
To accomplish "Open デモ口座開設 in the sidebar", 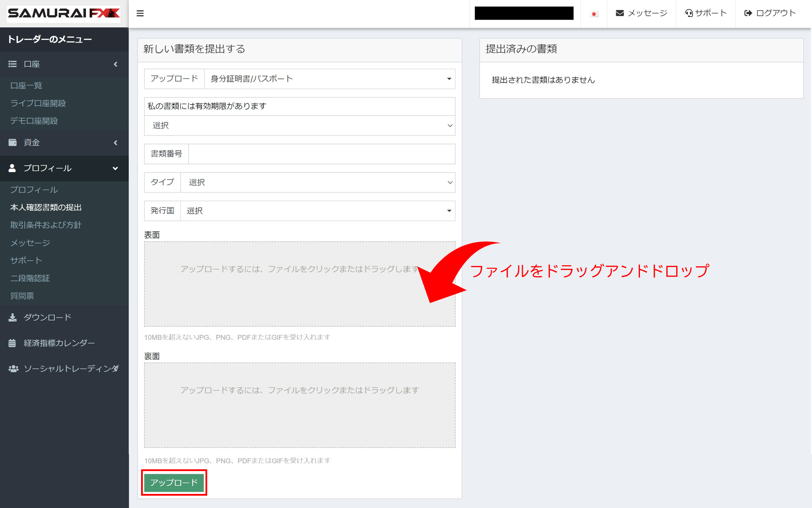I will click(34, 121).
